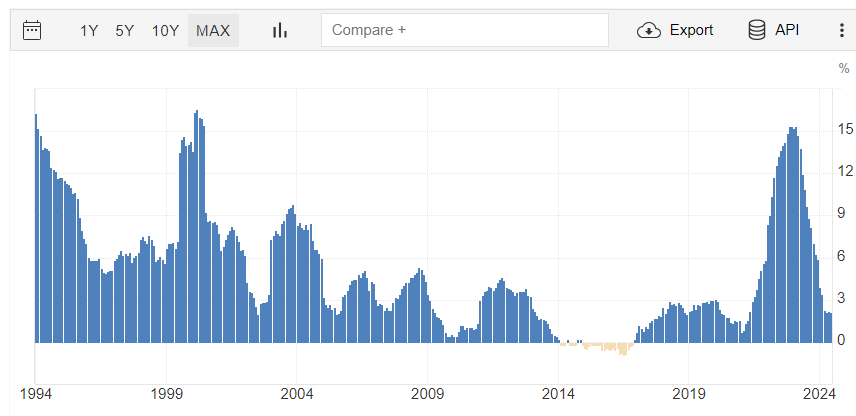Click the database API icon

click(x=757, y=30)
